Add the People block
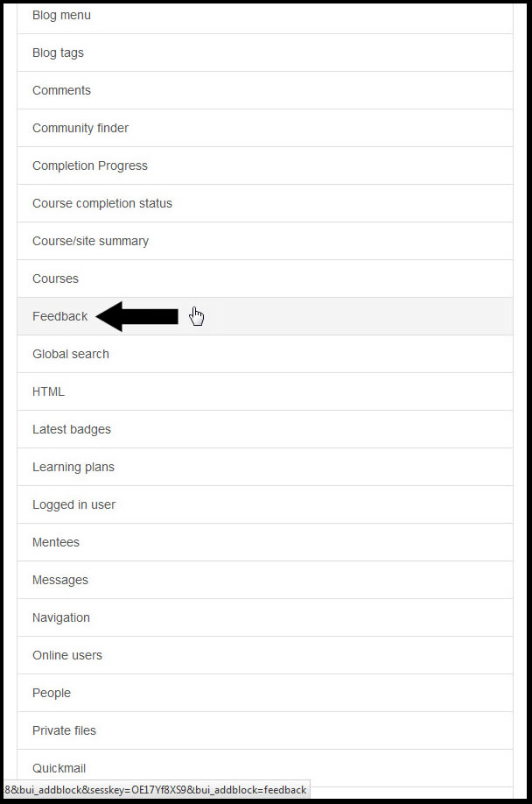Screen dimensions: 532x804 [265, 694]
